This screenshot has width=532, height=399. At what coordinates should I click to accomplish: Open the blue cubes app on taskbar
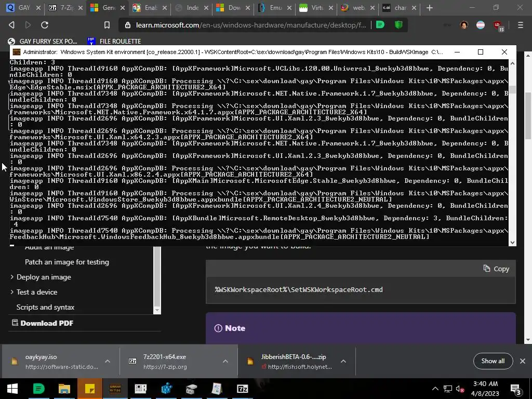click(x=166, y=389)
